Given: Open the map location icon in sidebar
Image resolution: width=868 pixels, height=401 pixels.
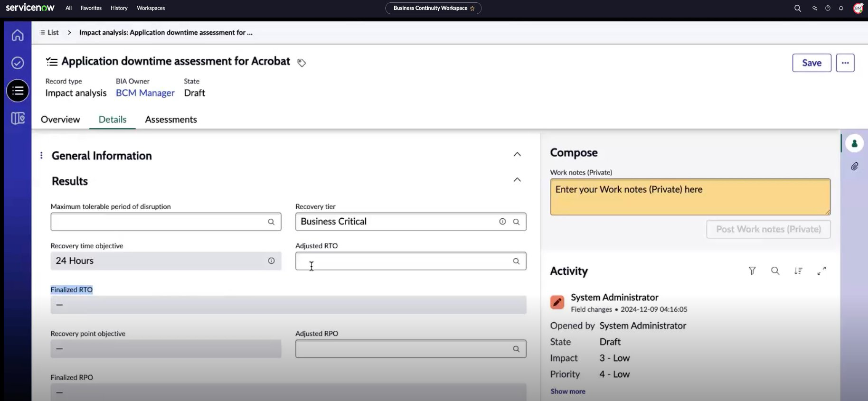Looking at the screenshot, I should point(18,118).
